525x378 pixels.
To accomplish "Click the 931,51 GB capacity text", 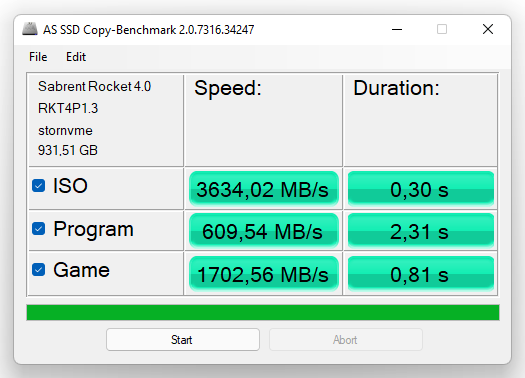I will coord(68,150).
